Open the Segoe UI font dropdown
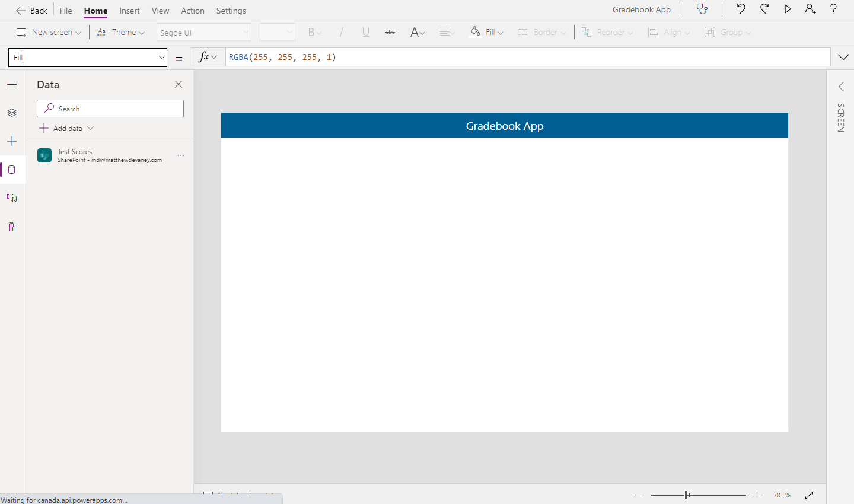 tap(203, 31)
